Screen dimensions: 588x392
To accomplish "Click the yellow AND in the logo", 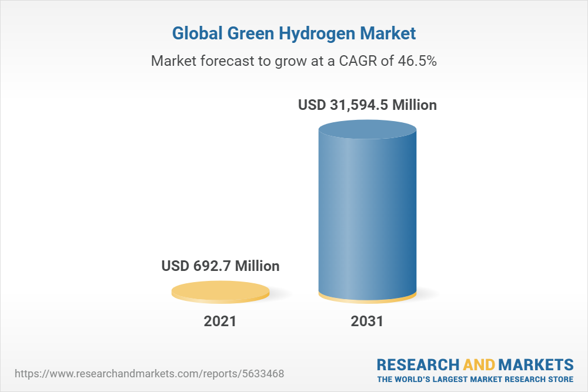I will click(479, 364).
